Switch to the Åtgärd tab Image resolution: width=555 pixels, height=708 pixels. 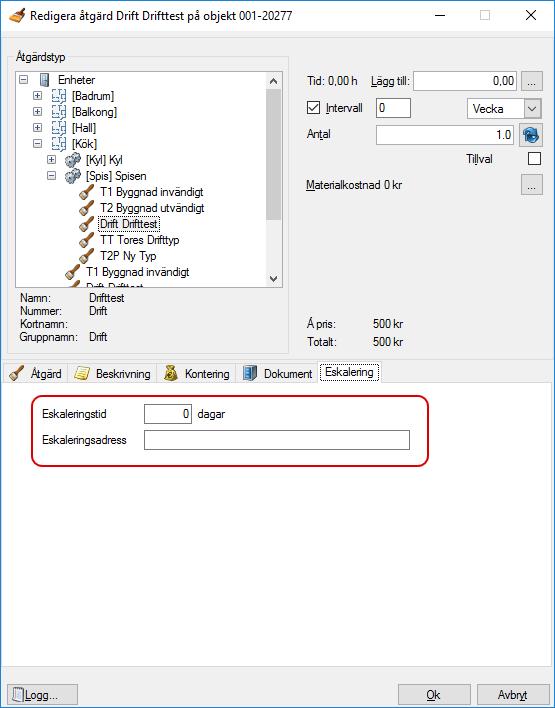pyautogui.click(x=35, y=373)
